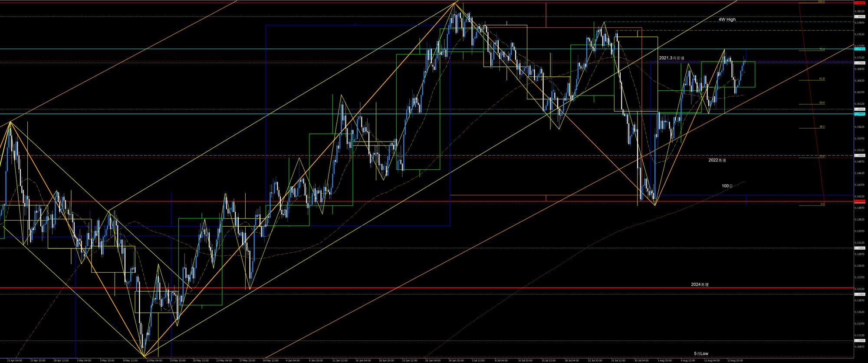Viewport: 868px width, 363px height.
Task: Click the '4W High' chart label
Action: [x=727, y=20]
